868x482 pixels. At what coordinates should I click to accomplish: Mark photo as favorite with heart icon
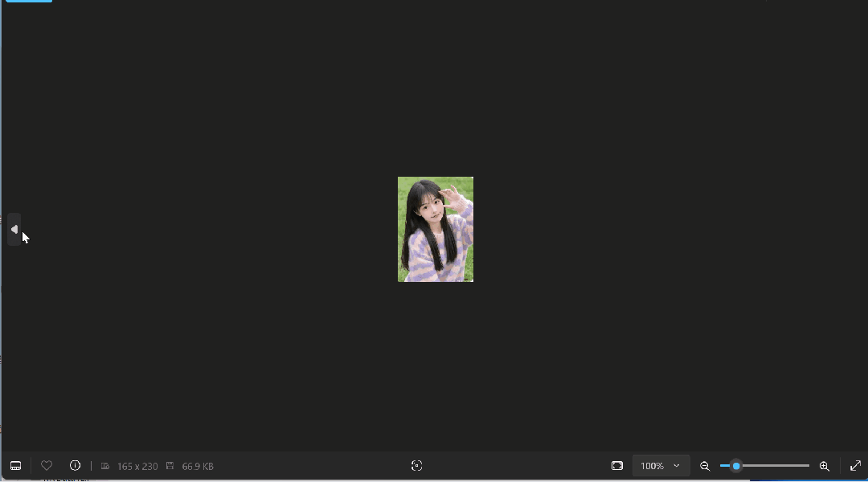pyautogui.click(x=47, y=466)
